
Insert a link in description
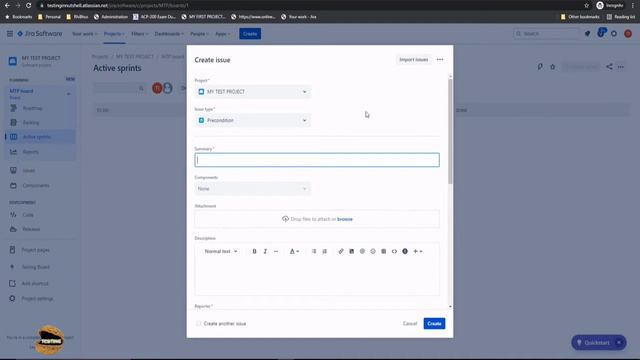click(341, 251)
